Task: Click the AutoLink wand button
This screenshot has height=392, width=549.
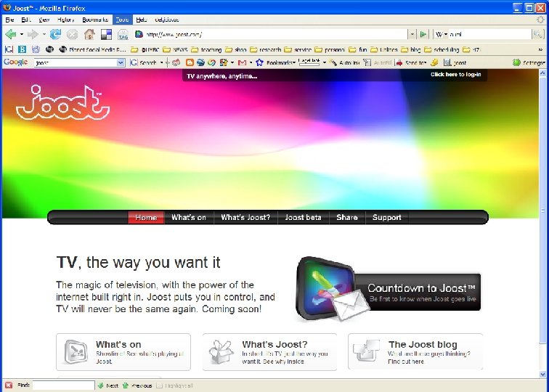Action: coord(344,62)
